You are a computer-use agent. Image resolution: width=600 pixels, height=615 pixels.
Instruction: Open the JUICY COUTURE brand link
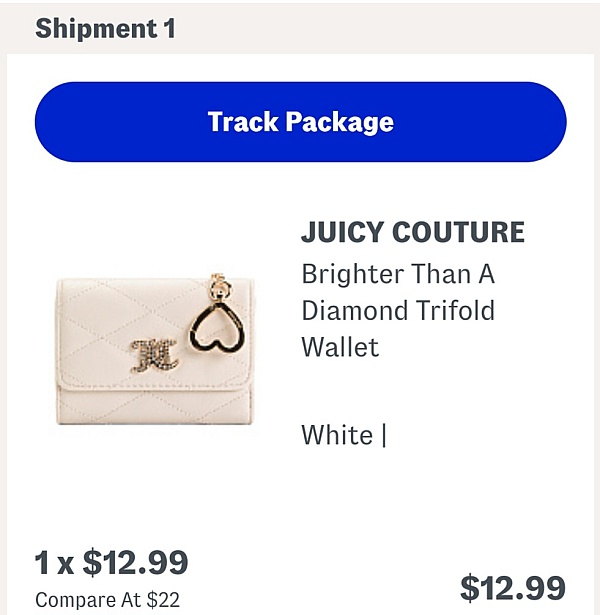(x=413, y=232)
